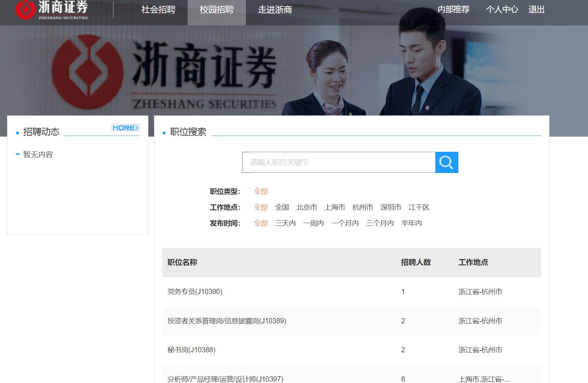Open the 走进浙商 menu item

coord(275,10)
